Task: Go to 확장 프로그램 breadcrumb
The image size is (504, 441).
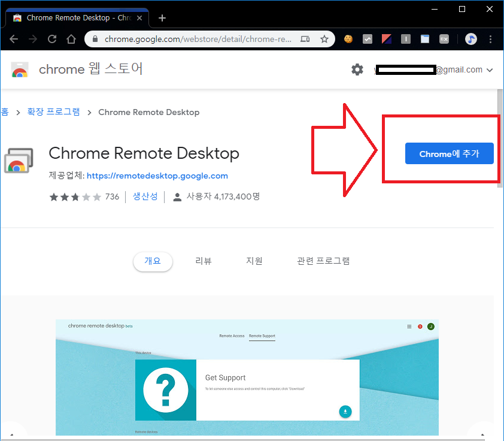Action: coord(53,112)
